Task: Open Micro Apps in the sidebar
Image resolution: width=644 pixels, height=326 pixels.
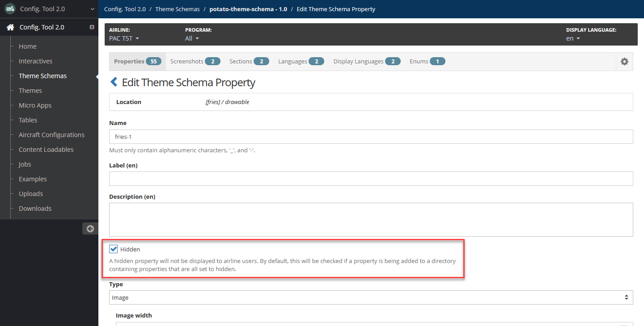Action: pos(35,105)
